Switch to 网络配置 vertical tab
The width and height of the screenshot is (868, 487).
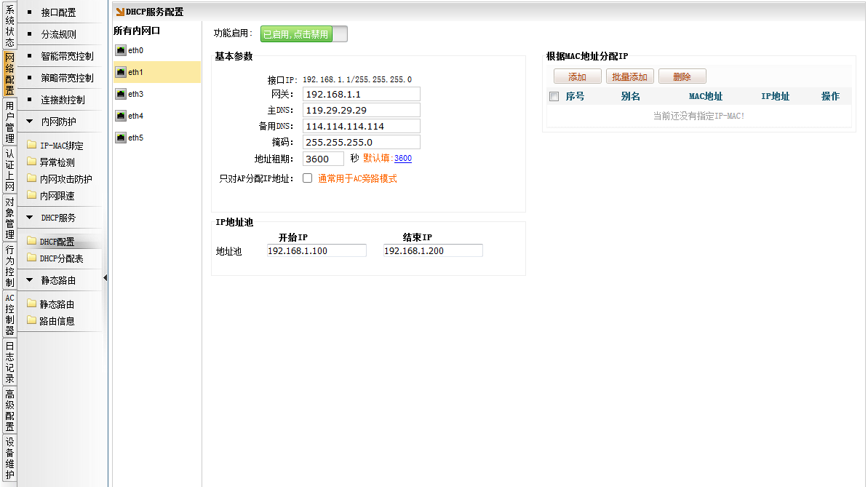pos(9,74)
